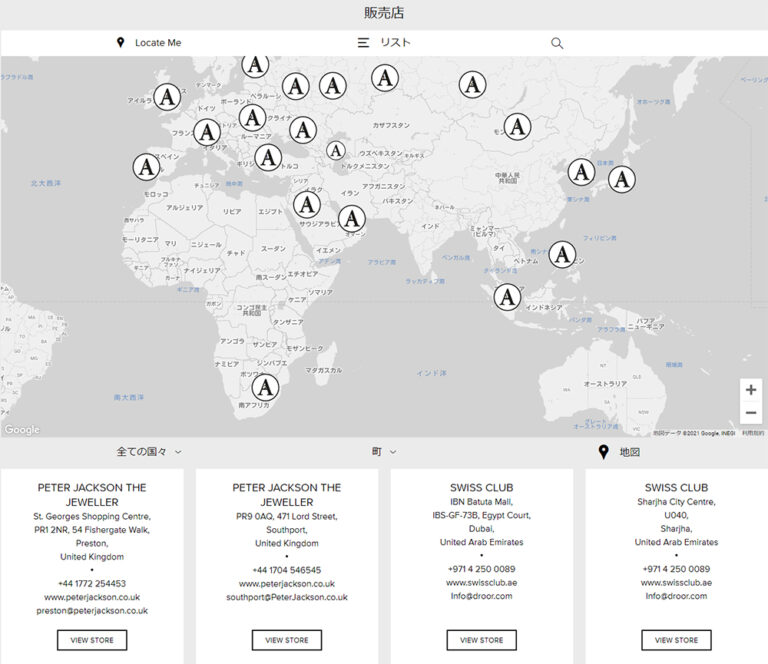View store for Peter Jackson Southport

point(287,640)
